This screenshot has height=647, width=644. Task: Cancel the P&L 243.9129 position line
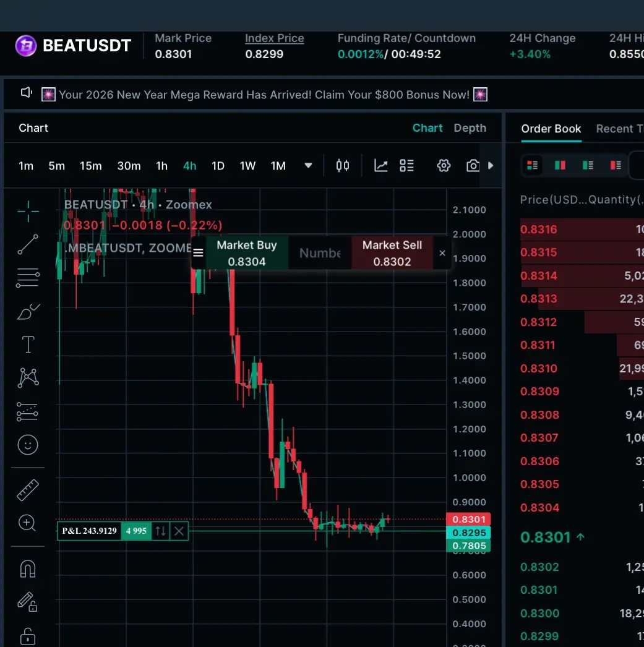[179, 531]
